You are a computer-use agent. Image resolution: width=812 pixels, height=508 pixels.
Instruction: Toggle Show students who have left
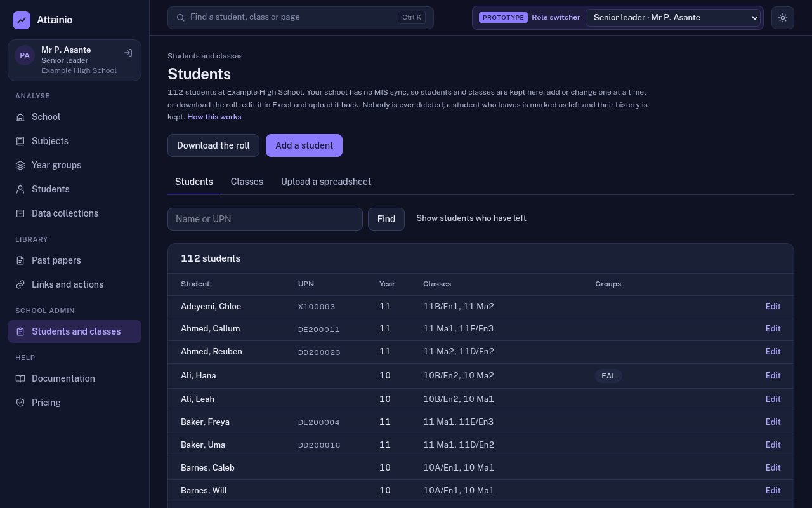click(471, 218)
